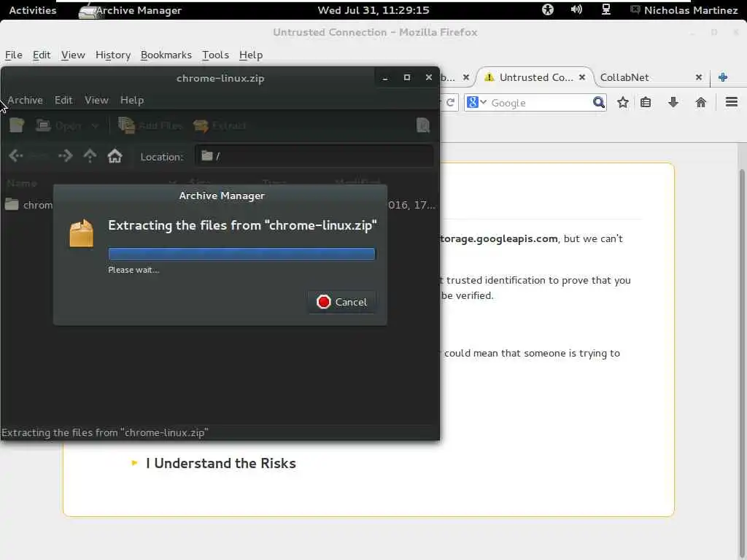Open the Archive Manager app menu in top bar
Screen dimensions: 747x560
130,10
